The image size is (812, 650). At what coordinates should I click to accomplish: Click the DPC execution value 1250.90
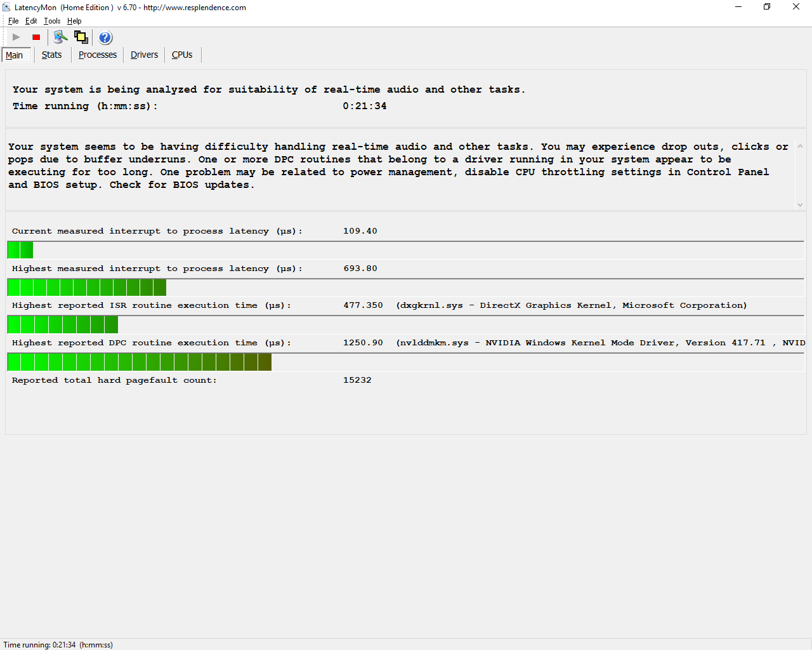[x=363, y=343]
